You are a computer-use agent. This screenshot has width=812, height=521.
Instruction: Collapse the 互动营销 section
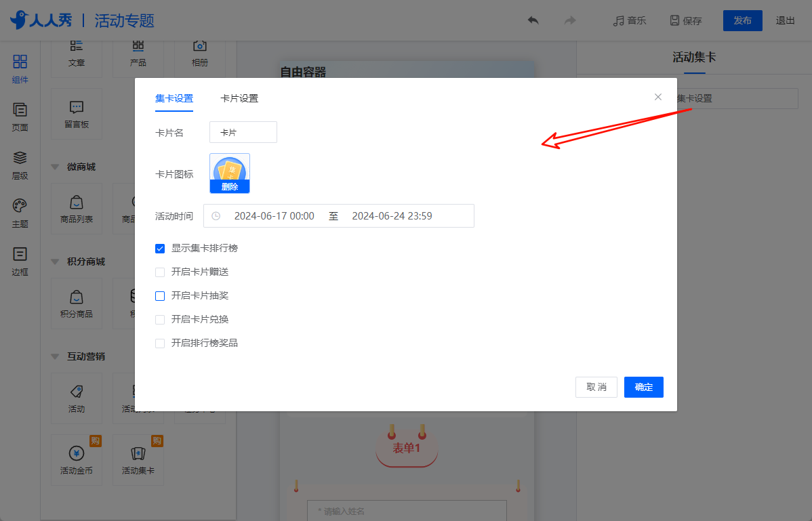(x=55, y=356)
